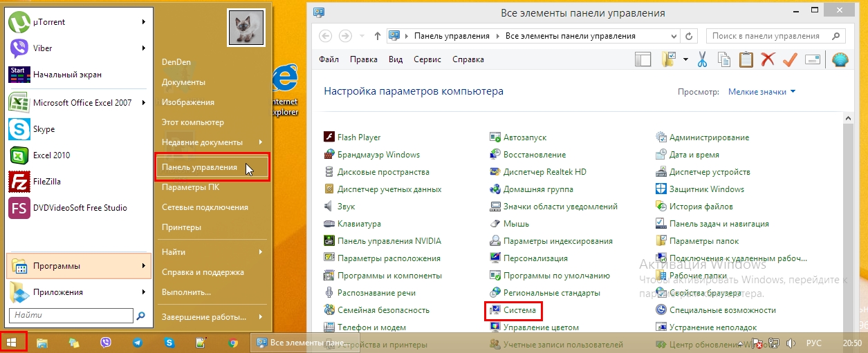This screenshot has width=868, height=353.
Task: Open Telegram from the taskbar
Action: tap(138, 342)
